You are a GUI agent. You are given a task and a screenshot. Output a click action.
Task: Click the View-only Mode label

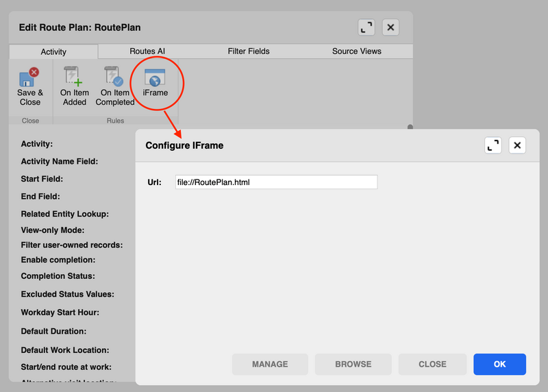[x=53, y=230]
